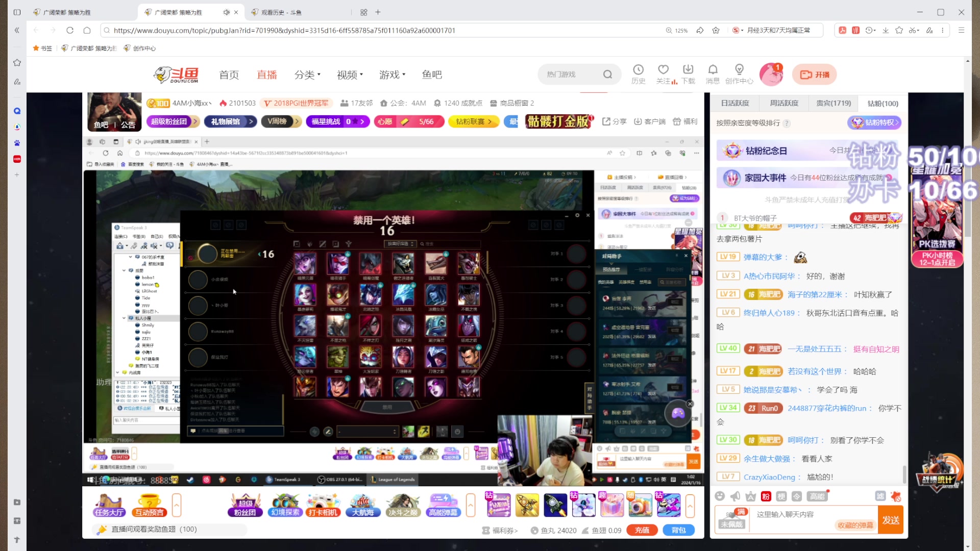Click the browser translate extension icon
Viewport: 980px width, 551px height.
click(856, 31)
